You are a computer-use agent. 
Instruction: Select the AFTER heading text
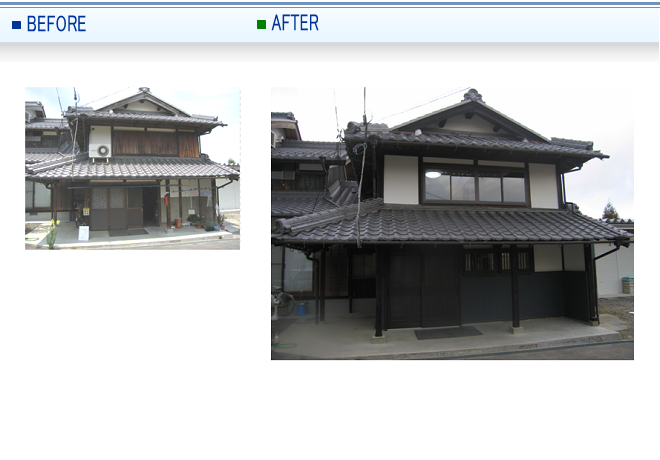[295, 23]
